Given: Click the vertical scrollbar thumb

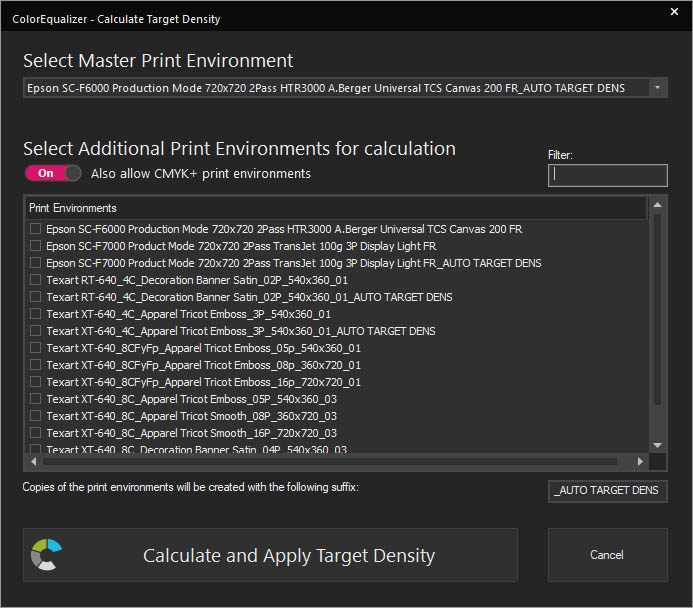Looking at the screenshot, I should [658, 309].
